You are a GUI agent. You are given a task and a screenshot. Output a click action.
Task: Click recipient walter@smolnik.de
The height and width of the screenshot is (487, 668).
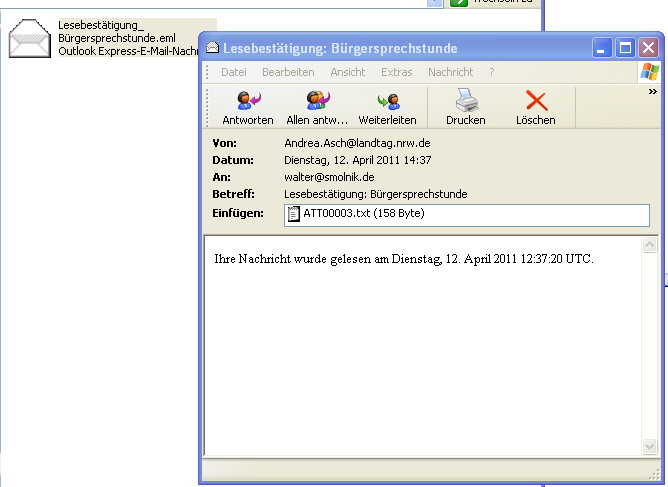coord(329,177)
